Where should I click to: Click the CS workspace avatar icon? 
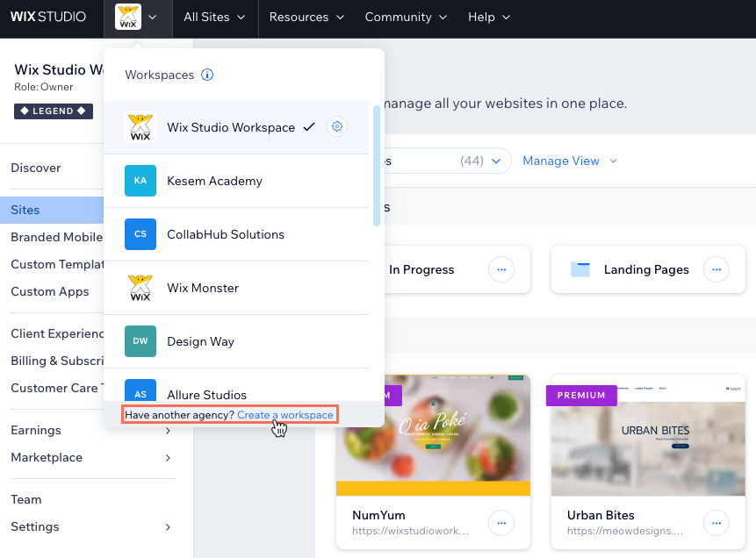pyautogui.click(x=140, y=234)
